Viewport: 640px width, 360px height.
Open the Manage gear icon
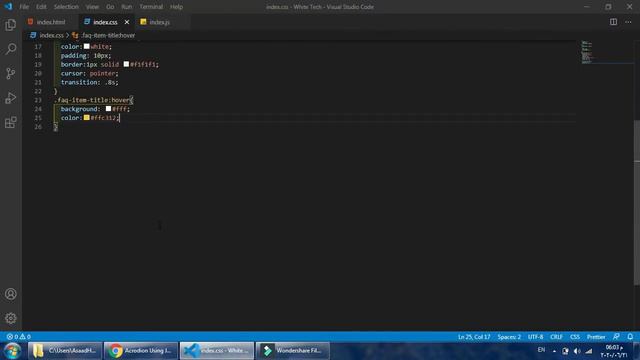tap(11, 318)
